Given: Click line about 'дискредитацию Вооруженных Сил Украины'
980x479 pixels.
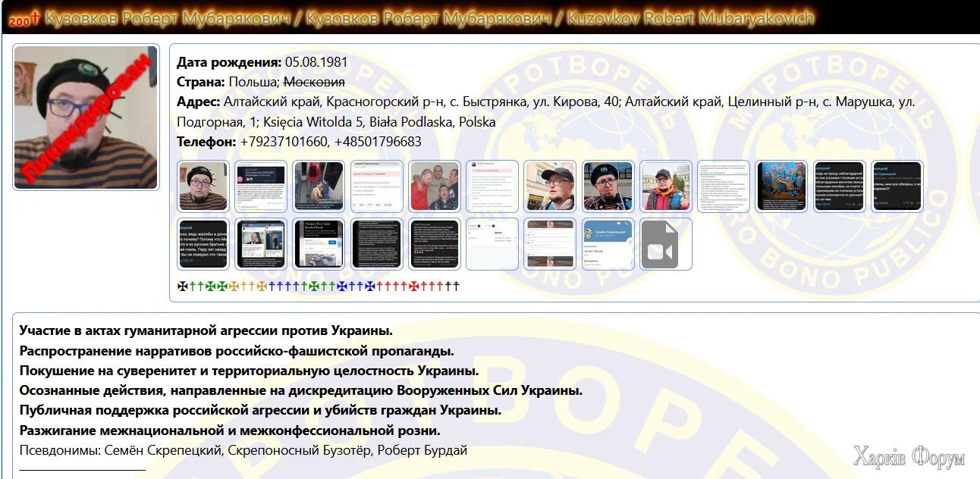Looking at the screenshot, I should pyautogui.click(x=300, y=390).
